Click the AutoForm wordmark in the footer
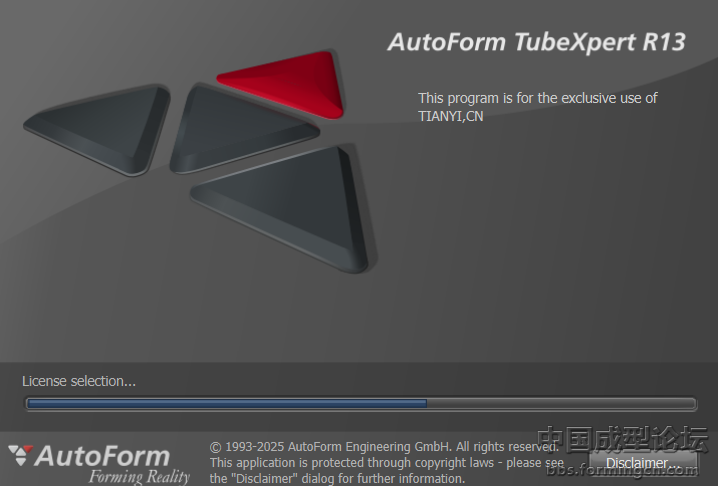This screenshot has height=486, width=718. [102, 457]
